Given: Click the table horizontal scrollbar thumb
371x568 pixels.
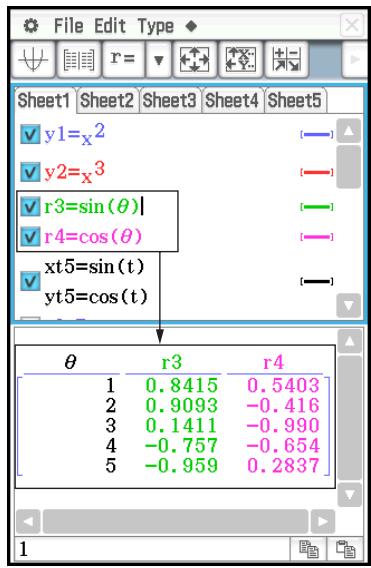Looking at the screenshot, I should (x=176, y=521).
